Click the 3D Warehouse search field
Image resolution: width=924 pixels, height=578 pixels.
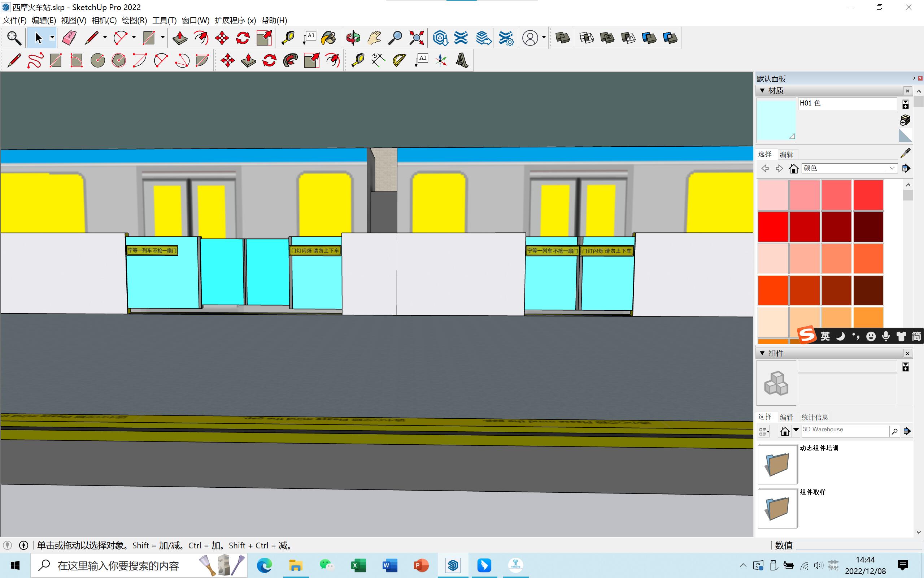[x=845, y=431]
